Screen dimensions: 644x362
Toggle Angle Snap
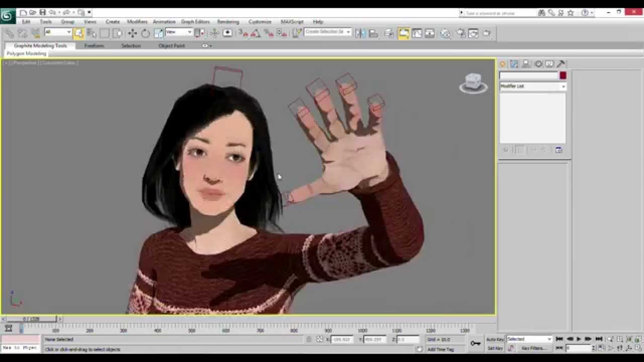click(x=256, y=33)
